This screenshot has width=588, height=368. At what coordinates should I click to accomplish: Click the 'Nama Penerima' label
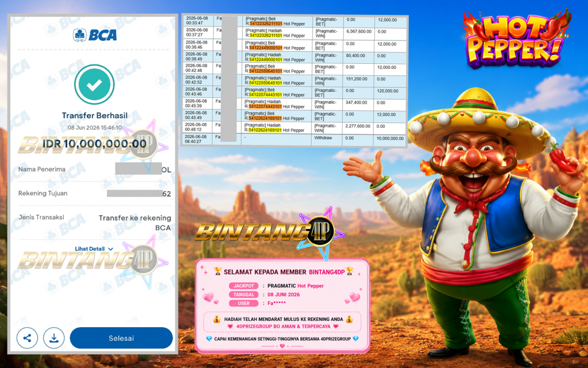click(x=41, y=170)
